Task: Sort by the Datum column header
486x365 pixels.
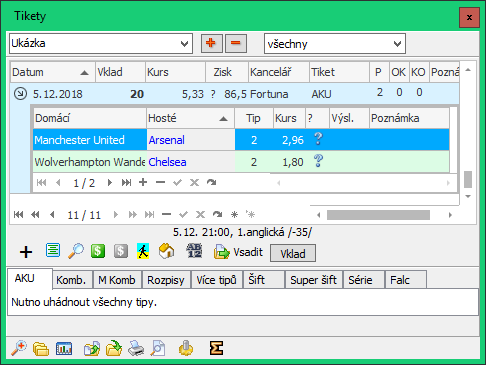Action: tap(53, 72)
